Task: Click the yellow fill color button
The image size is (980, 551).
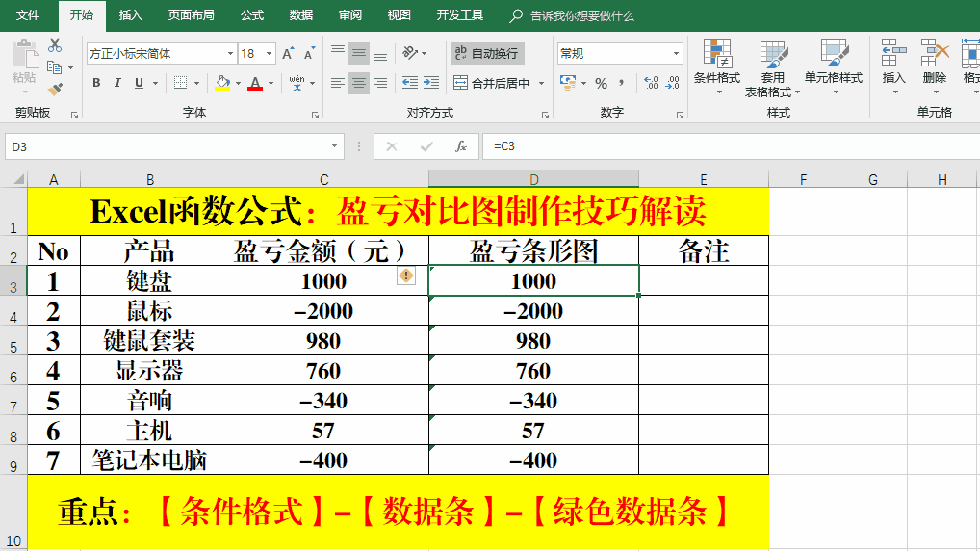Action: (222, 84)
